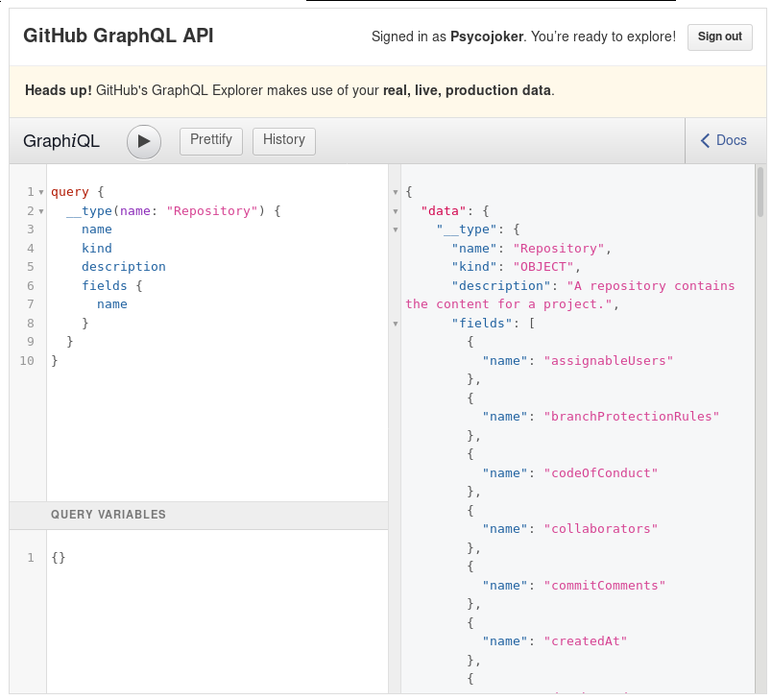Click the "collaborators" result value
The height and width of the screenshot is (700, 772).
pos(601,529)
